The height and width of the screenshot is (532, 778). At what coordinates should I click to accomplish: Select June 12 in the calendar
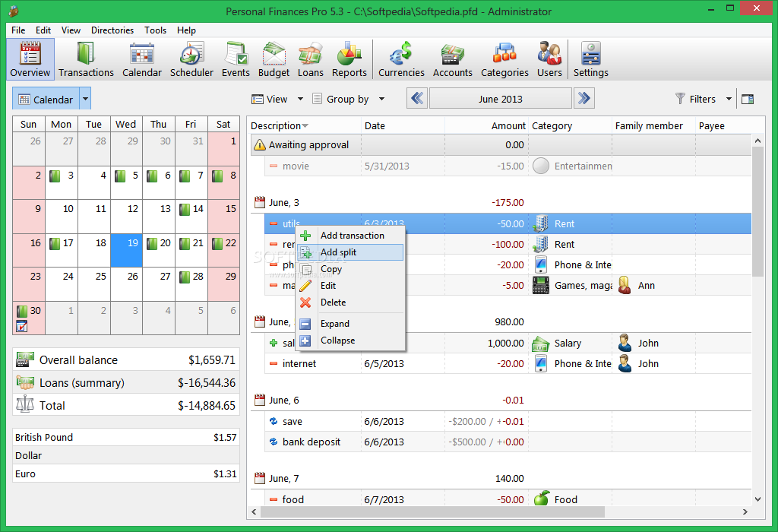(x=127, y=217)
